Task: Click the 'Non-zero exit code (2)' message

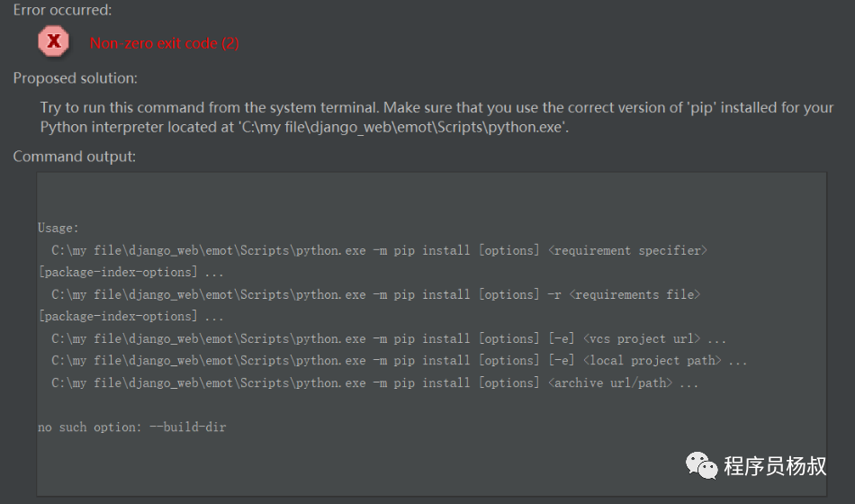Action: click(165, 43)
